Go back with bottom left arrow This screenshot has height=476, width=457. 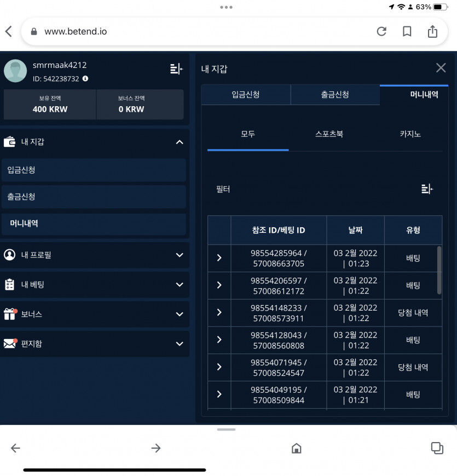15,448
